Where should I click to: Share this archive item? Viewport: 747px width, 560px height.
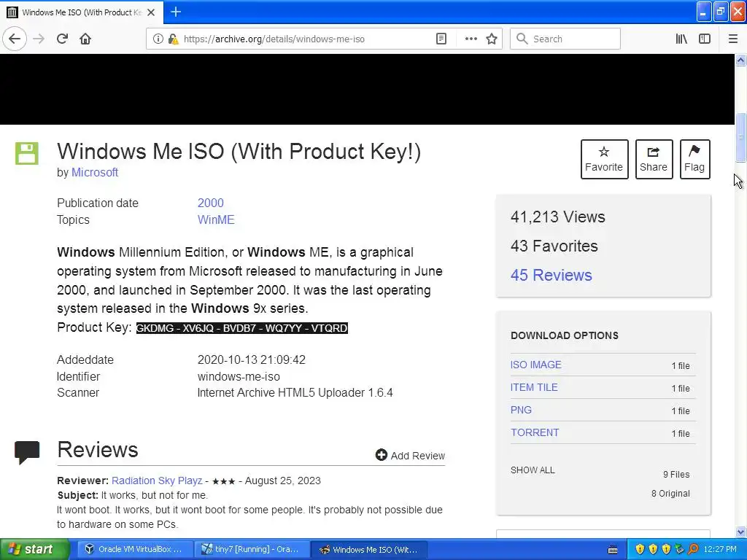pyautogui.click(x=654, y=159)
